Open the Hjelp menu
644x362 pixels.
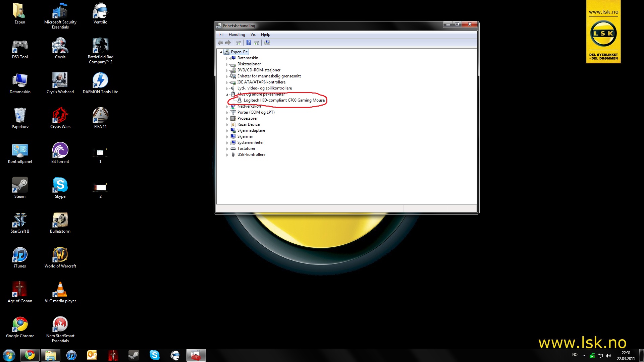tap(265, 35)
